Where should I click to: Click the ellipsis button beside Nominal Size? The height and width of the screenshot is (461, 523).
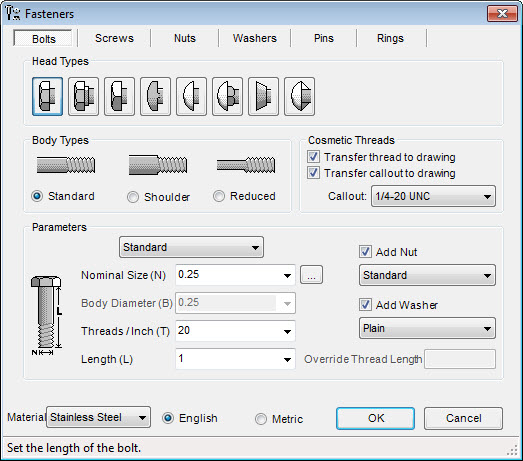311,275
